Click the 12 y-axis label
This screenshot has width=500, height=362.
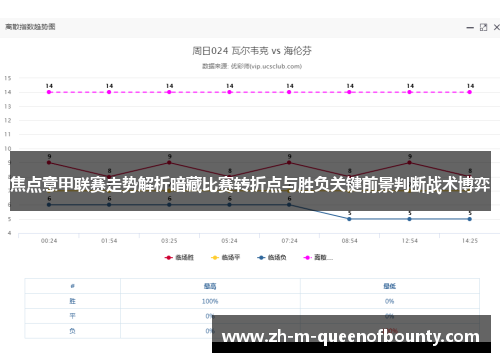tap(8, 120)
